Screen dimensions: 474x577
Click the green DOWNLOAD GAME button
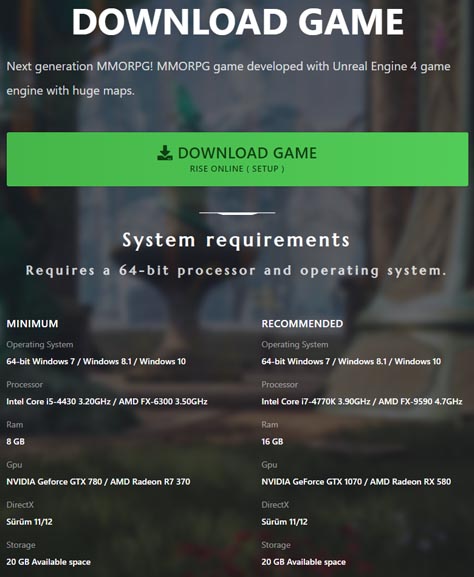click(237, 159)
